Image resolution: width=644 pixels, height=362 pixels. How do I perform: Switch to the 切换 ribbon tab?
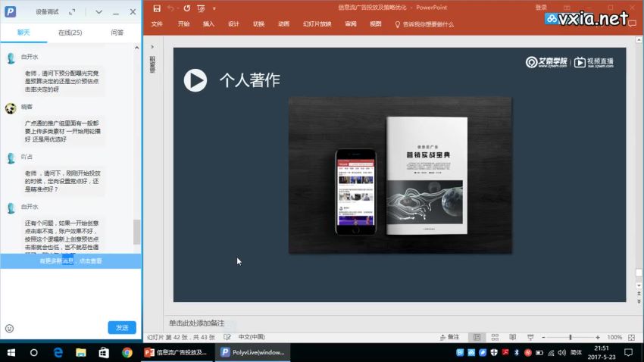[259, 24]
